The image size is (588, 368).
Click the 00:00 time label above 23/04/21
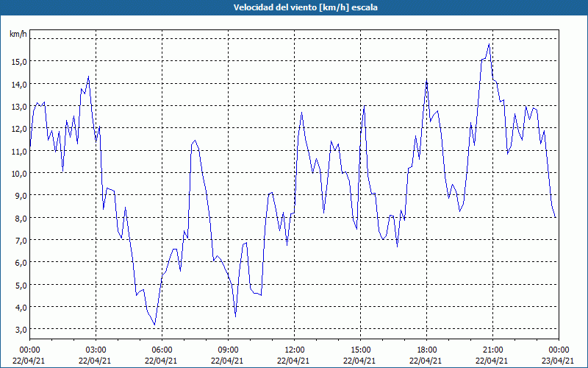coord(559,350)
